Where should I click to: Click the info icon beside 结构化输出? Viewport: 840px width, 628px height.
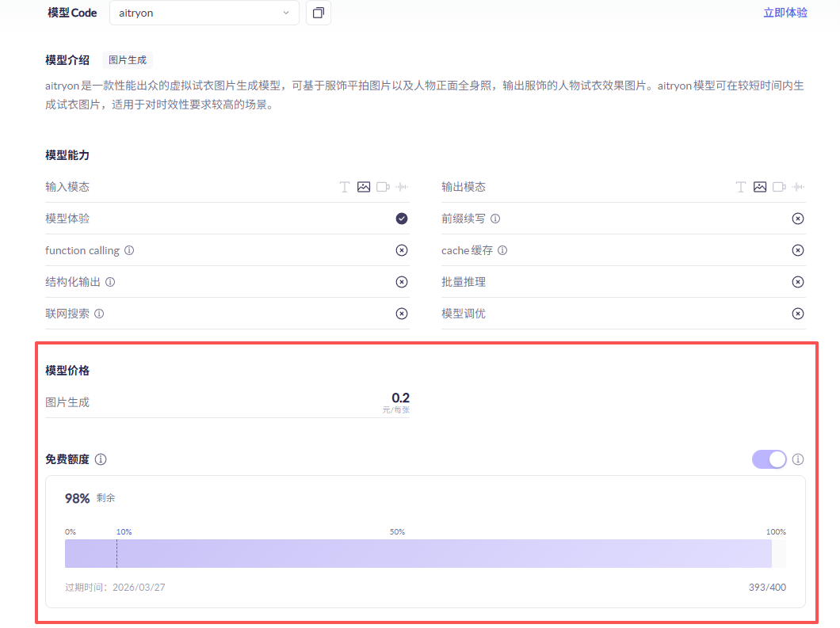click(110, 282)
